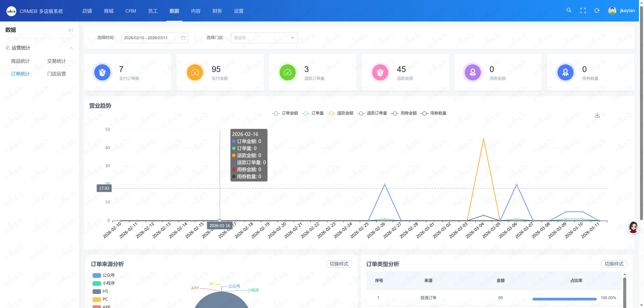644x308 pixels.
Task: Open the 财务 top menu
Action: (217, 11)
